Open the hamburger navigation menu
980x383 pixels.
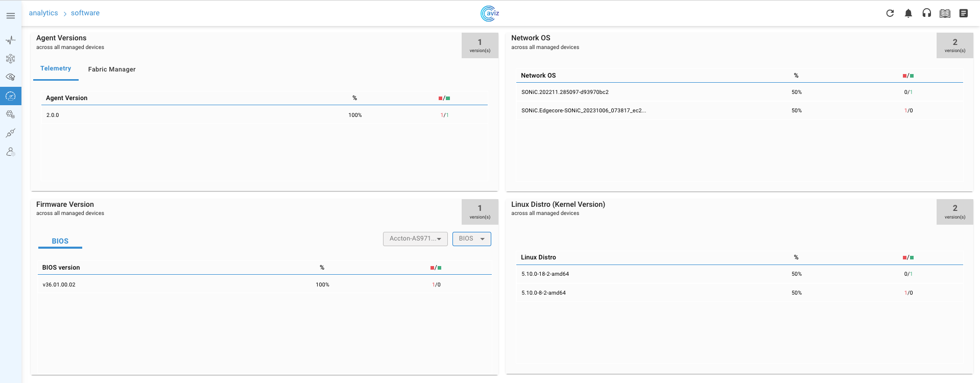[10, 16]
